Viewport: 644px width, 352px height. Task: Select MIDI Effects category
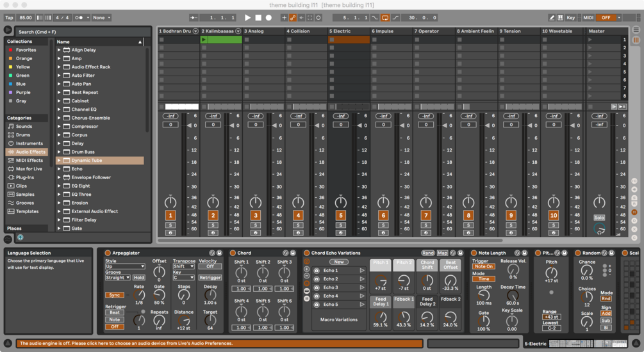[27, 161]
